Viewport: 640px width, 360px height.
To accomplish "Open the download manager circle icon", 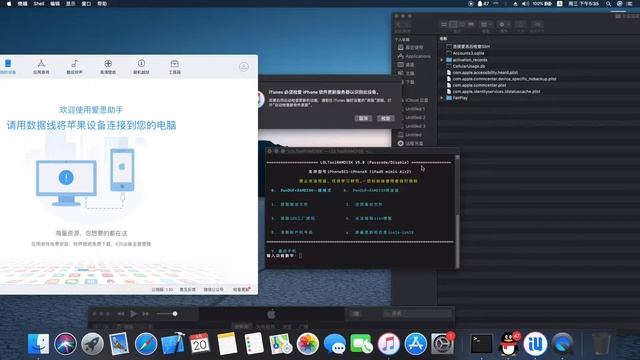I will pyautogui.click(x=244, y=67).
